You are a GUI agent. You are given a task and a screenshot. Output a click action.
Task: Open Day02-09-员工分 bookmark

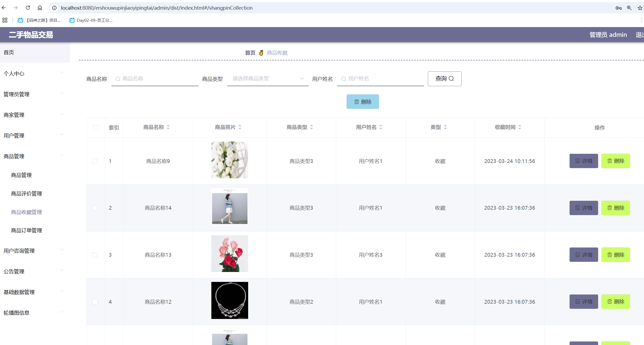click(x=91, y=20)
